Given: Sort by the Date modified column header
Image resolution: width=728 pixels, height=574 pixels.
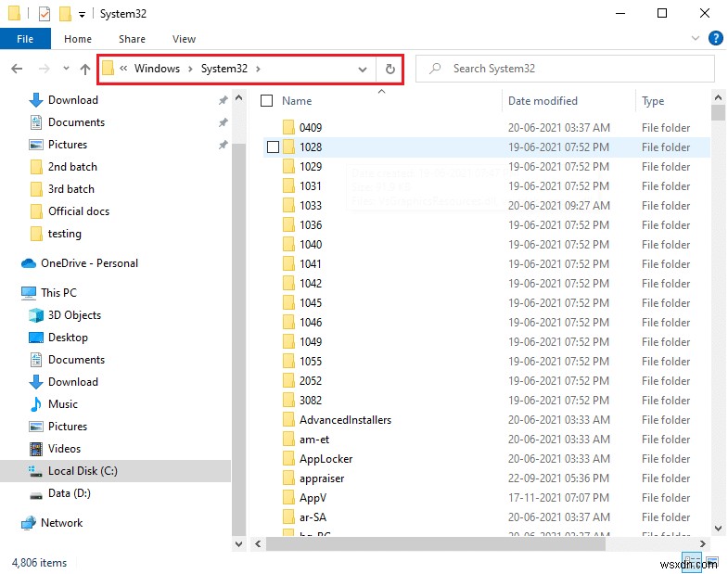Looking at the screenshot, I should [x=543, y=101].
